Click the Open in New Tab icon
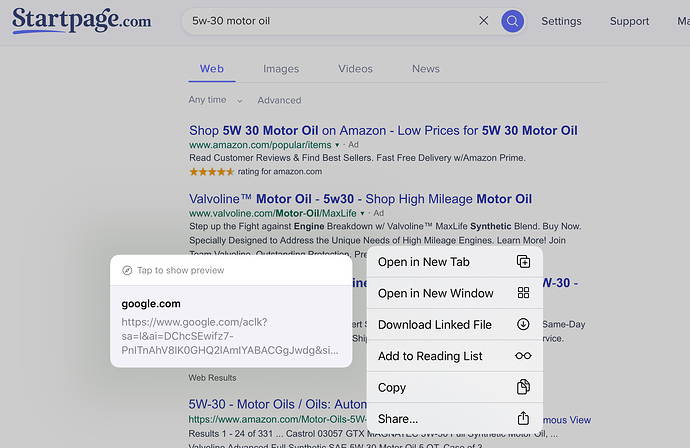The height and width of the screenshot is (448, 690). (523, 262)
